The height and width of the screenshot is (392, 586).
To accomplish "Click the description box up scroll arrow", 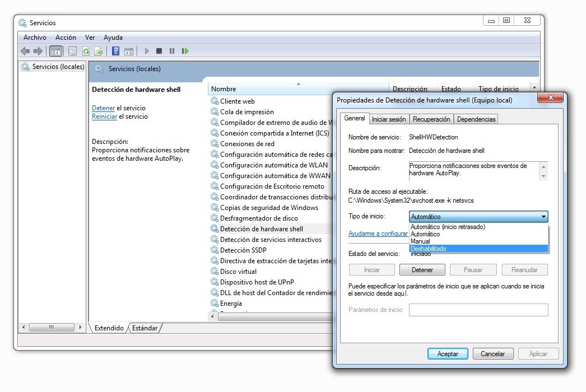I will tap(543, 166).
